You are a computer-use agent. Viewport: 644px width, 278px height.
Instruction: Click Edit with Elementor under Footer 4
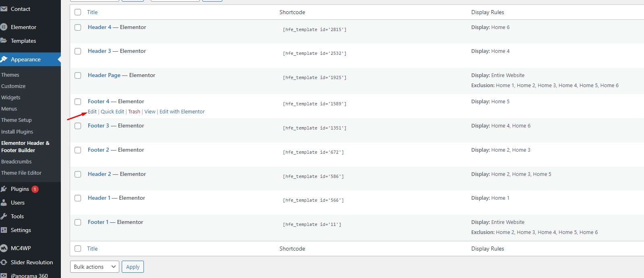click(x=182, y=112)
